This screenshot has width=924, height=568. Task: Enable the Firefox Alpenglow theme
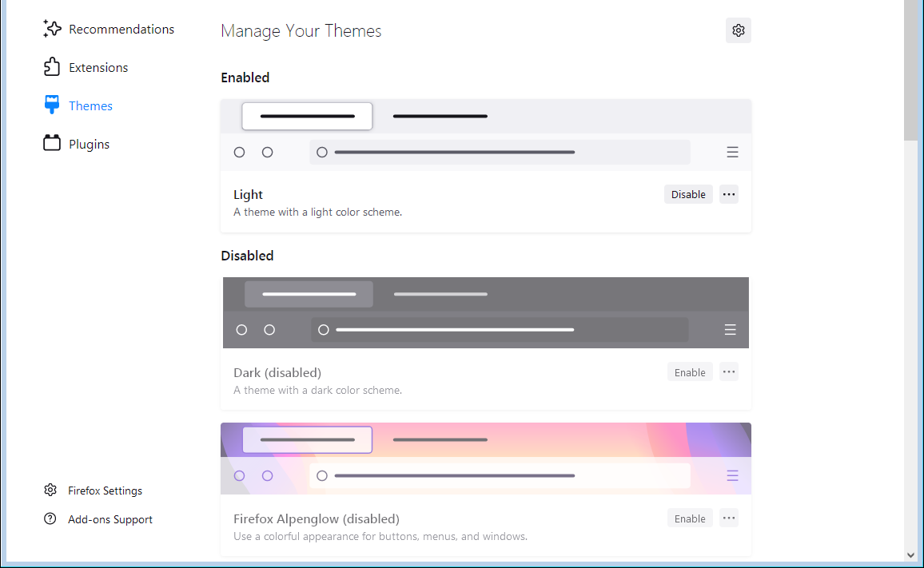click(690, 518)
